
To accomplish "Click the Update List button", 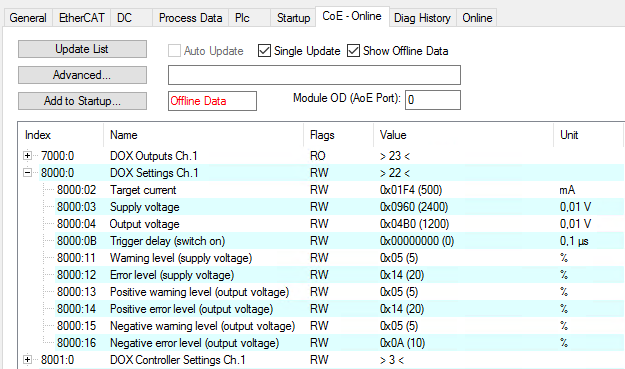I will coord(82,49).
